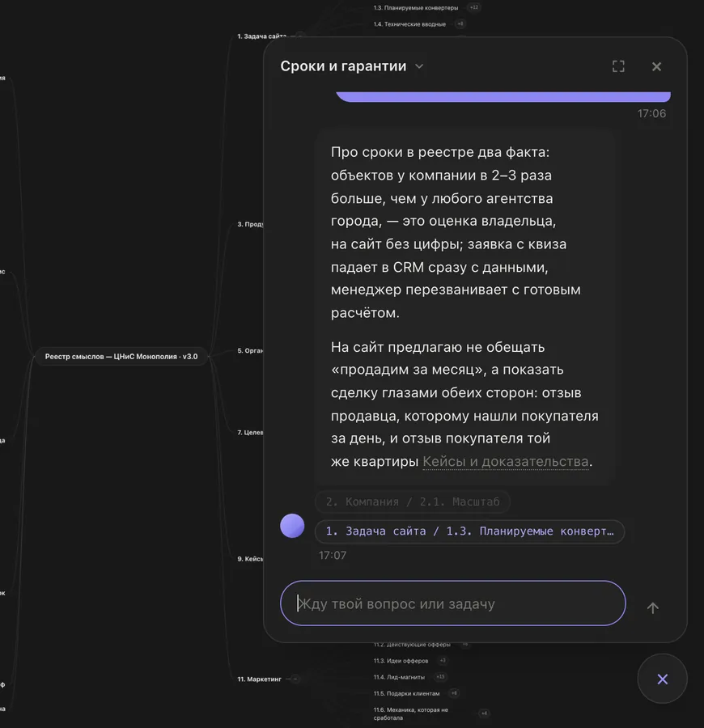Screen dimensions: 704x728
Task: Click the 17:06 timestamp under user message
Action: pos(651,113)
